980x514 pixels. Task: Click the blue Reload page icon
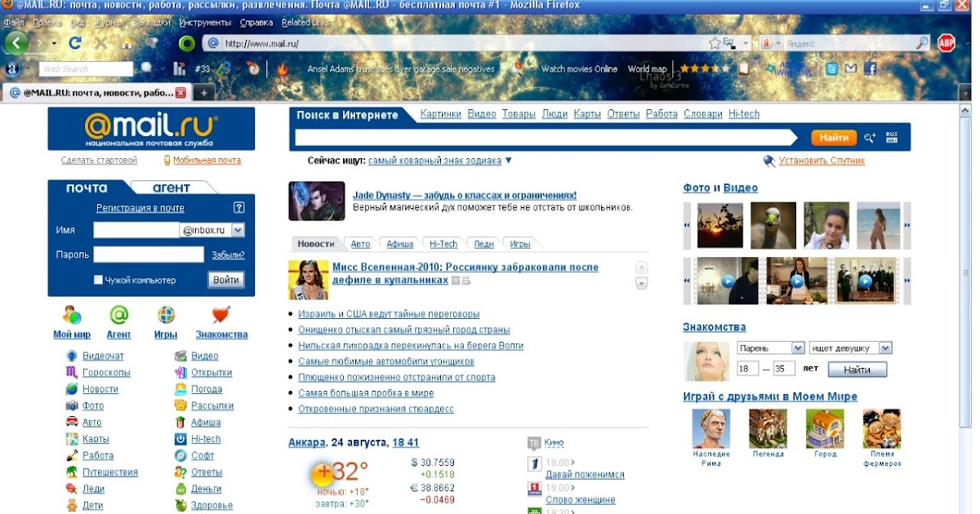[75, 42]
